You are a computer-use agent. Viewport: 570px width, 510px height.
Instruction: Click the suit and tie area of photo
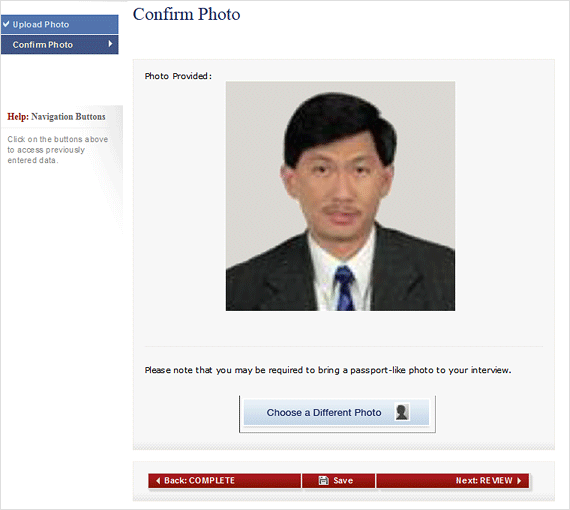[x=340, y=276]
